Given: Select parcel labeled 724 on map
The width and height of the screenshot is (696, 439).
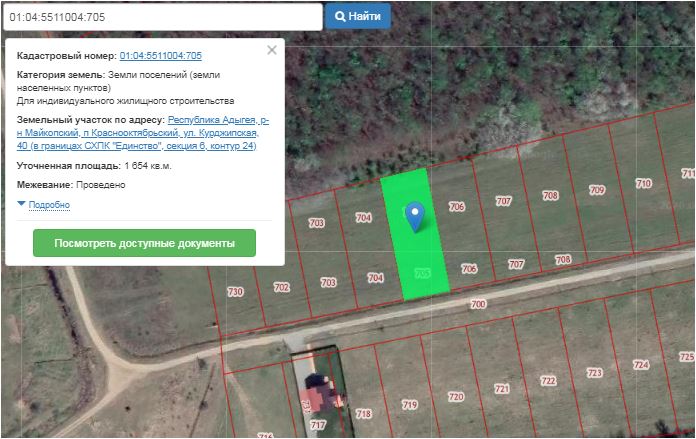Looking at the screenshot, I should 641,365.
